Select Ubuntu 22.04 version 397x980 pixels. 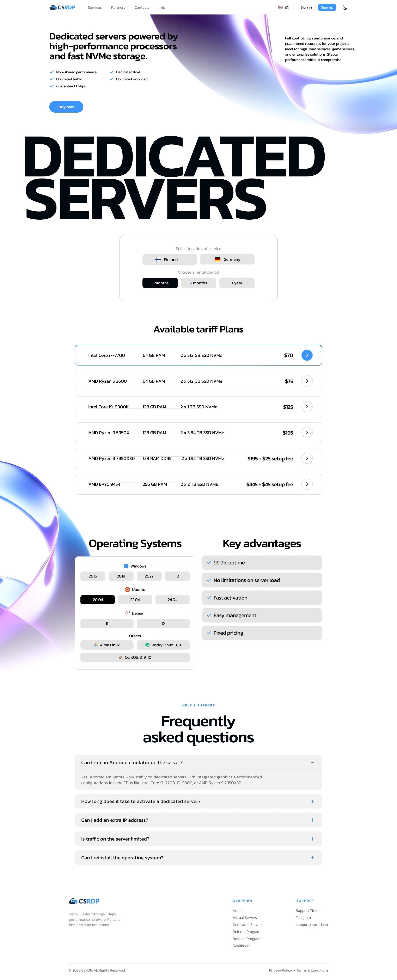coord(135,600)
